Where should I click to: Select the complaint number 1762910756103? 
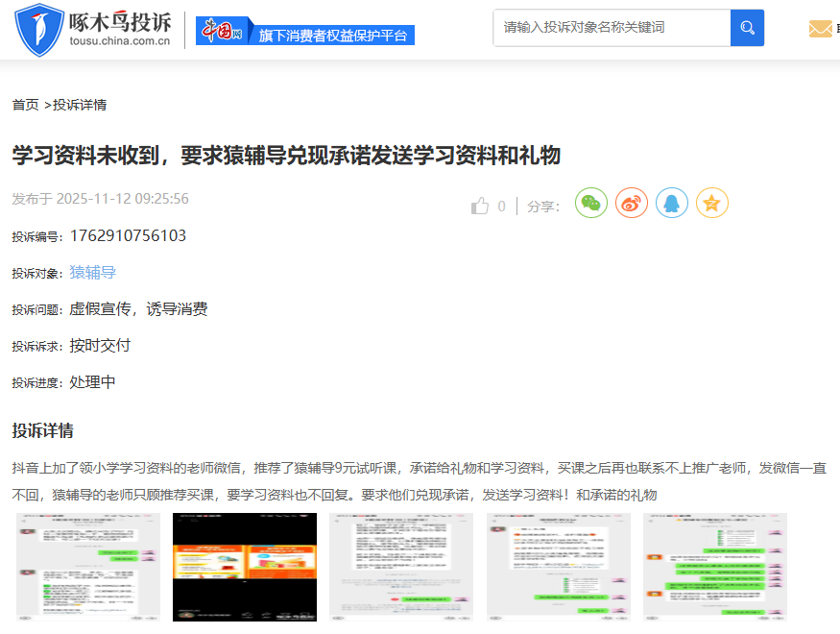(128, 235)
